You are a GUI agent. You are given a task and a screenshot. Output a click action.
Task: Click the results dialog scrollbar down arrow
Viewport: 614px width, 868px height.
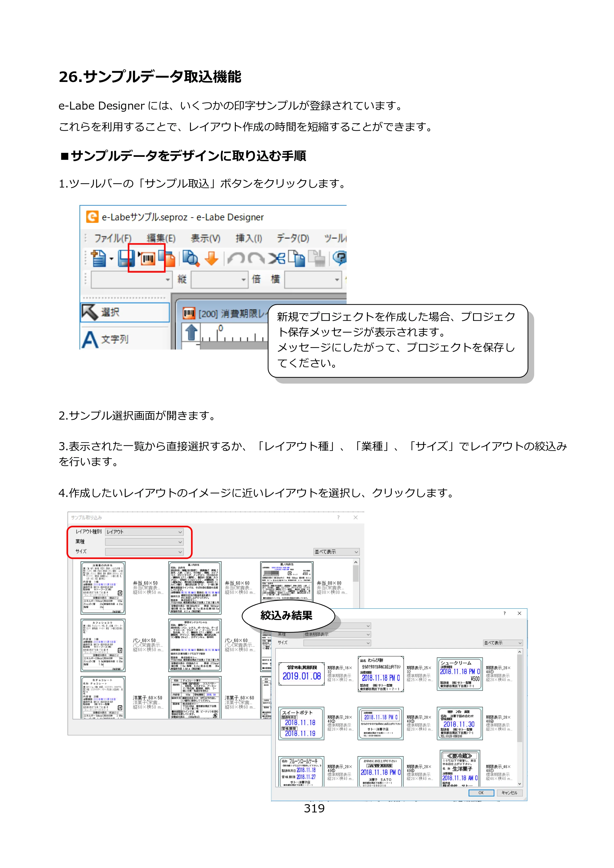[x=519, y=784]
